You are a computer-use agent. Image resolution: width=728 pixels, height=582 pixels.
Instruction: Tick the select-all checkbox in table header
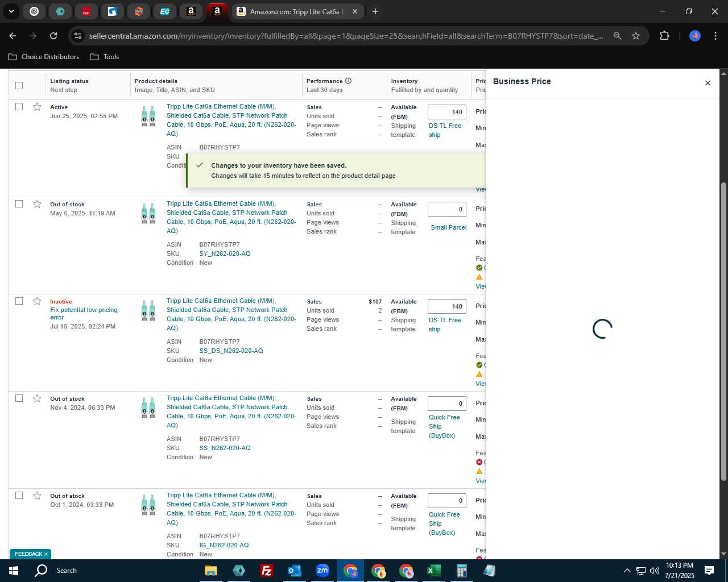[19, 85]
